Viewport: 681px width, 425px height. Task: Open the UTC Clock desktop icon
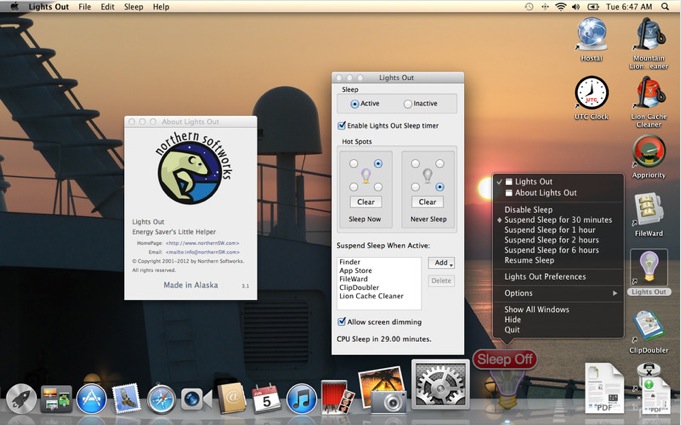[591, 94]
